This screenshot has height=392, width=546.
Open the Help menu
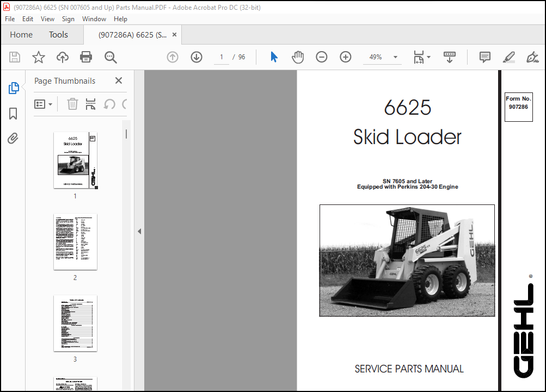120,19
